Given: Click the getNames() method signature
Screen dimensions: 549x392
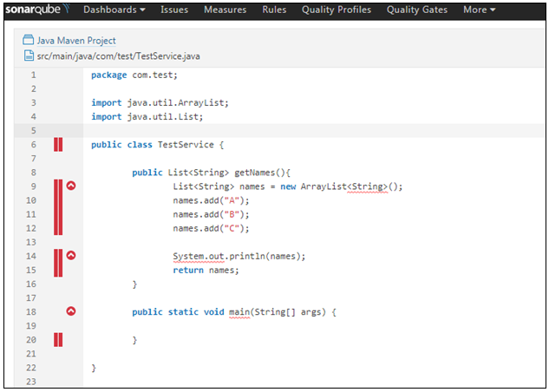Looking at the screenshot, I should click(x=211, y=173).
